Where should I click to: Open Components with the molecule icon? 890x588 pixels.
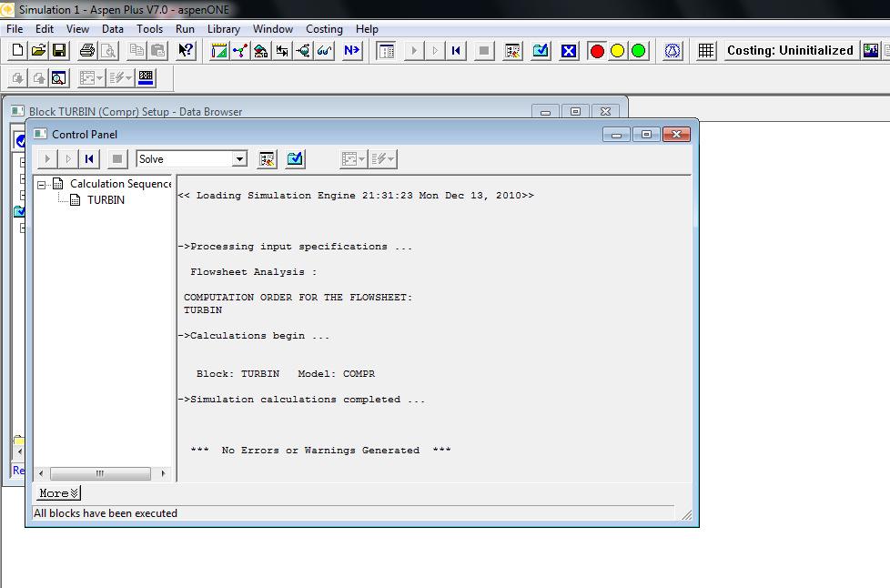coord(240,50)
